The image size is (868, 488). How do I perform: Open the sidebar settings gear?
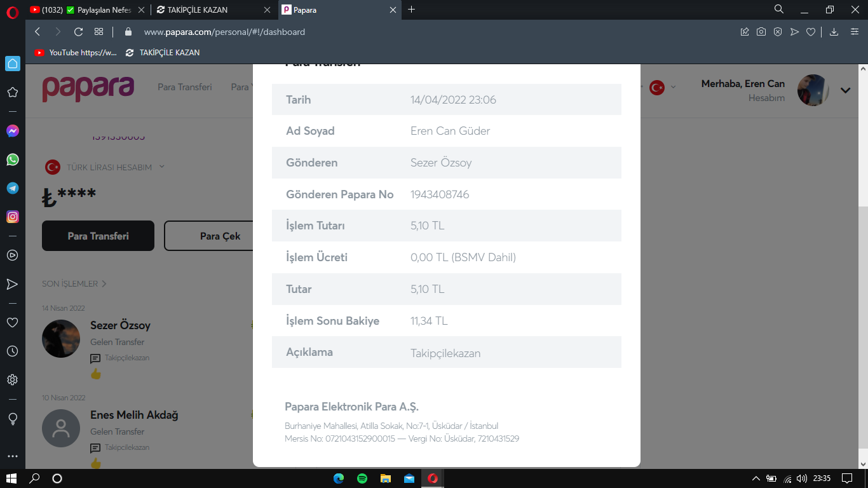[x=13, y=380]
